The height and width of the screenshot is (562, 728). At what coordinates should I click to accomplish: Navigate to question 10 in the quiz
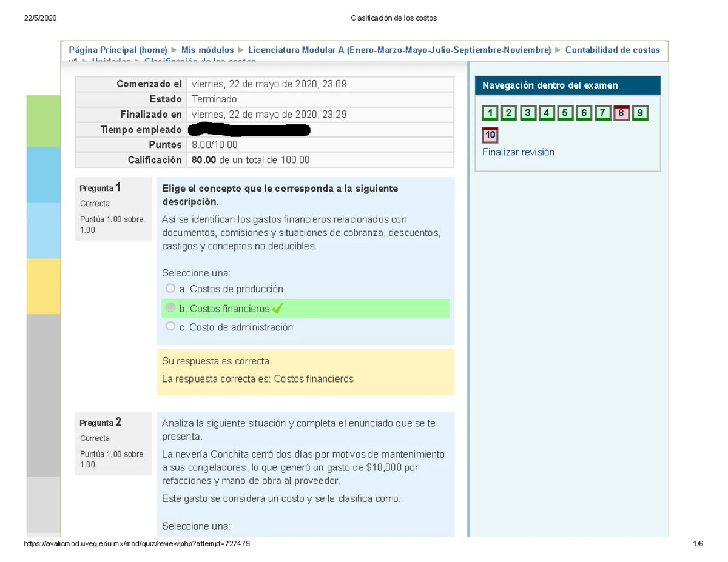pyautogui.click(x=490, y=135)
